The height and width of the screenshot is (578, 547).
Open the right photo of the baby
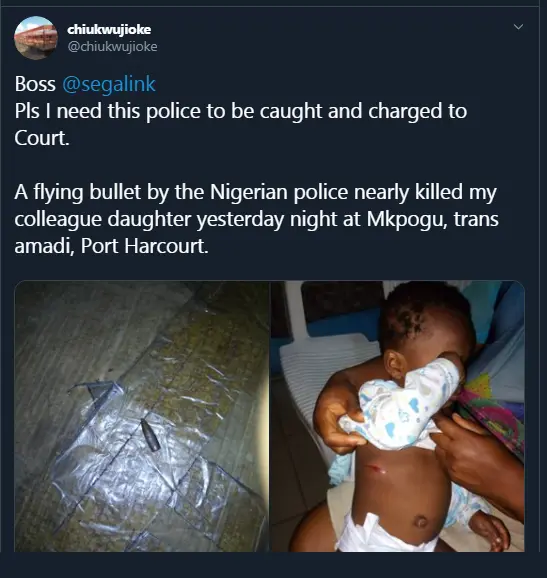point(398,416)
